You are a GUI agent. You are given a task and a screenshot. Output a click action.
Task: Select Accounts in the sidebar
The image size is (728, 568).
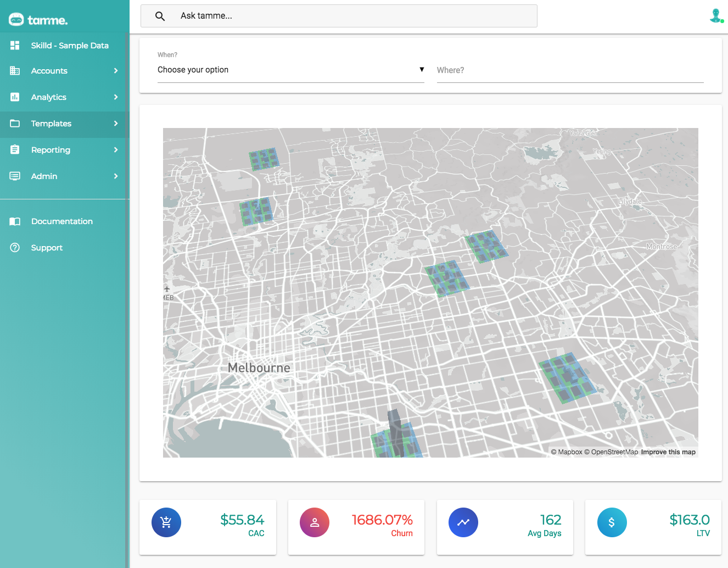[x=64, y=71]
